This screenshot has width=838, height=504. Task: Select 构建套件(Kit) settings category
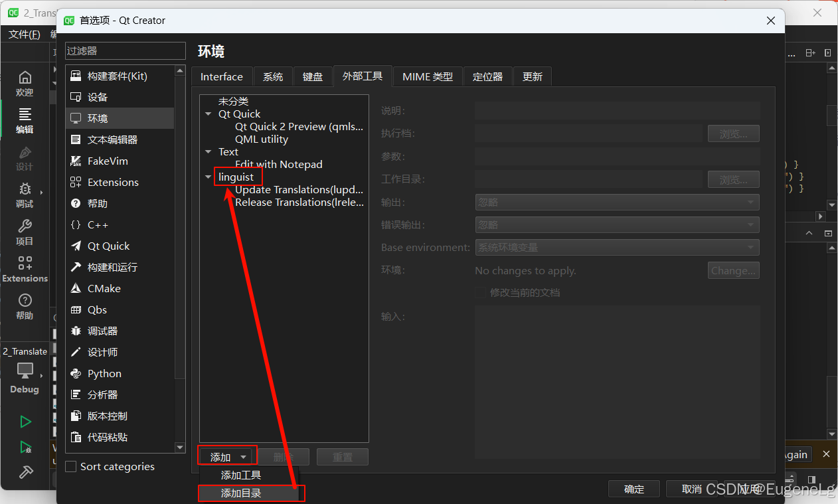[x=120, y=76]
